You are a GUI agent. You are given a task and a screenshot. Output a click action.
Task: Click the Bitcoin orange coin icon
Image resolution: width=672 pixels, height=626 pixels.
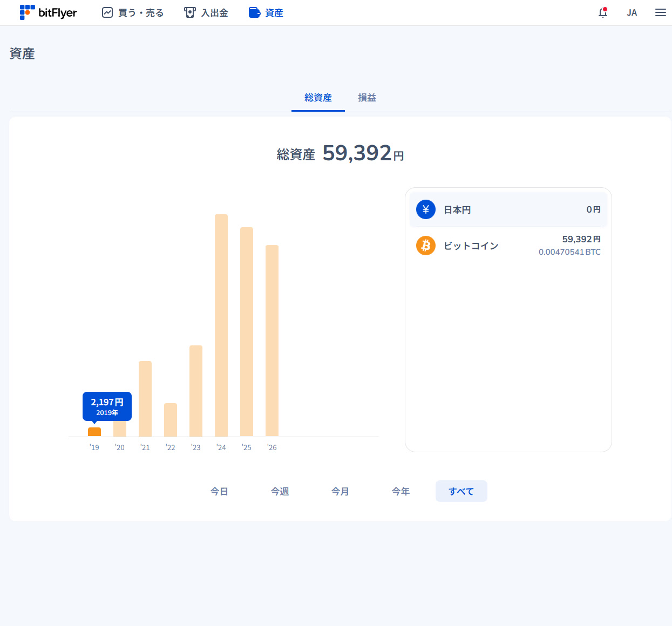pos(426,246)
